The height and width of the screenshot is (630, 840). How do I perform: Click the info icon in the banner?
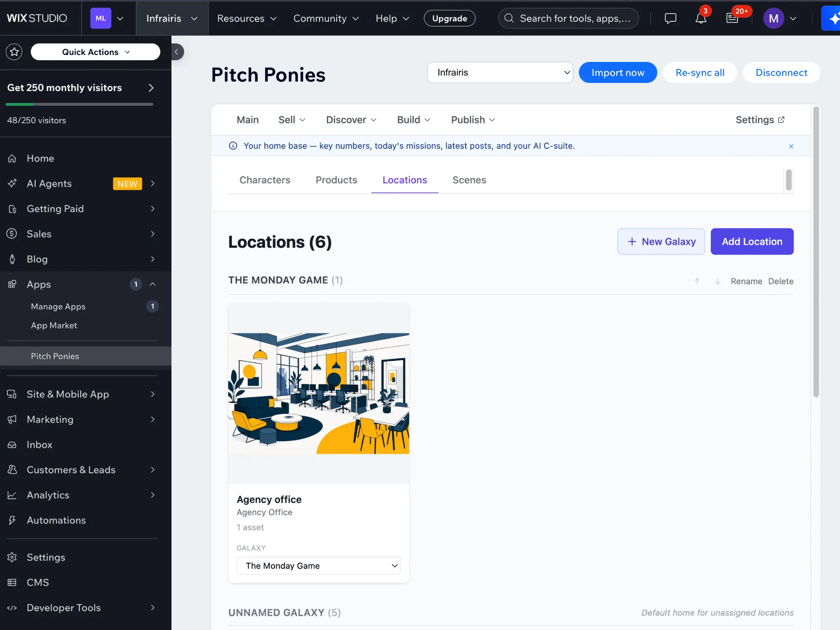tap(233, 146)
